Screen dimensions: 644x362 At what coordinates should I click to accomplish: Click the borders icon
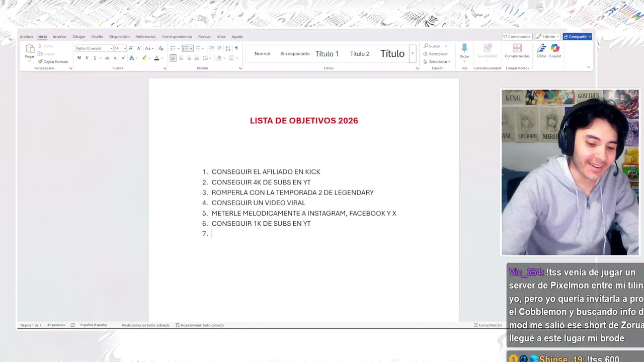pyautogui.click(x=231, y=58)
